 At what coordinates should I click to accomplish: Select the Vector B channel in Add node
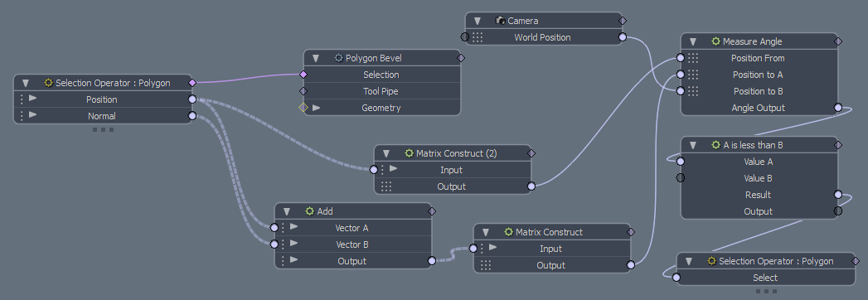(x=352, y=244)
